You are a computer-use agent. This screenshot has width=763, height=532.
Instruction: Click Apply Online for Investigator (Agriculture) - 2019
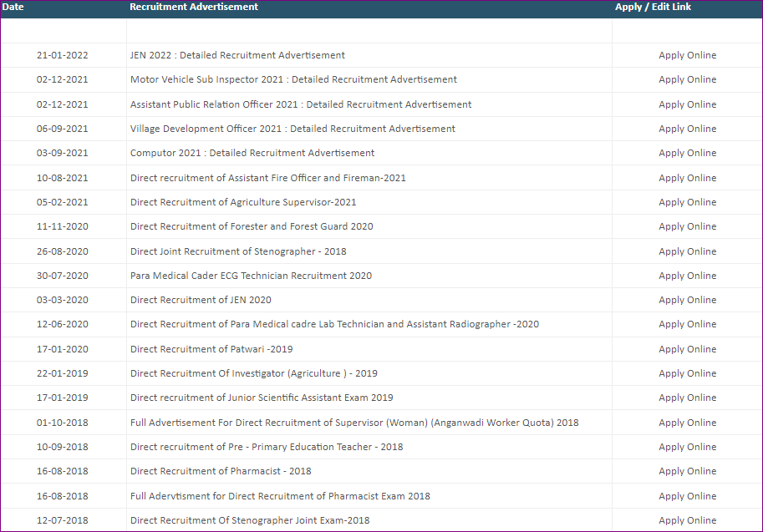(687, 373)
